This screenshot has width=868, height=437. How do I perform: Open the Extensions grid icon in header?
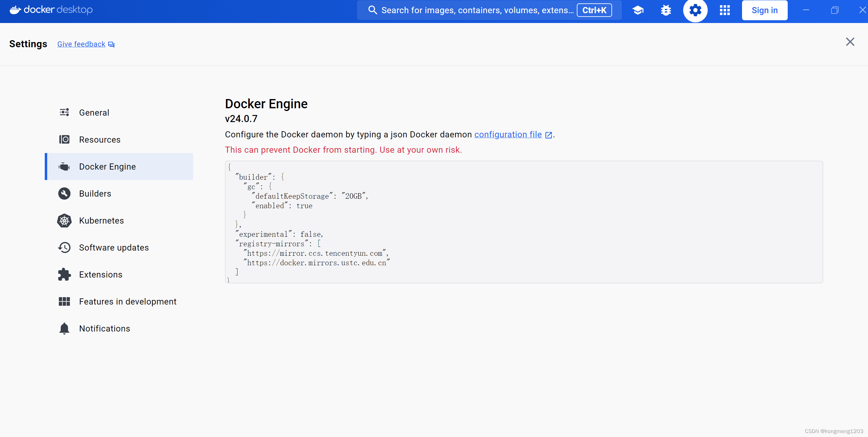pos(725,10)
